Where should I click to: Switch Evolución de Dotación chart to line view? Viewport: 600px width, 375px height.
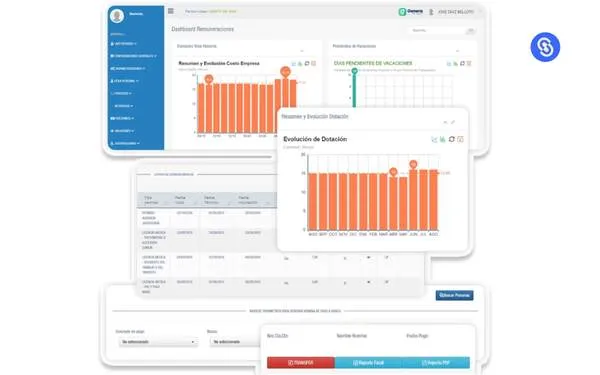click(x=434, y=139)
